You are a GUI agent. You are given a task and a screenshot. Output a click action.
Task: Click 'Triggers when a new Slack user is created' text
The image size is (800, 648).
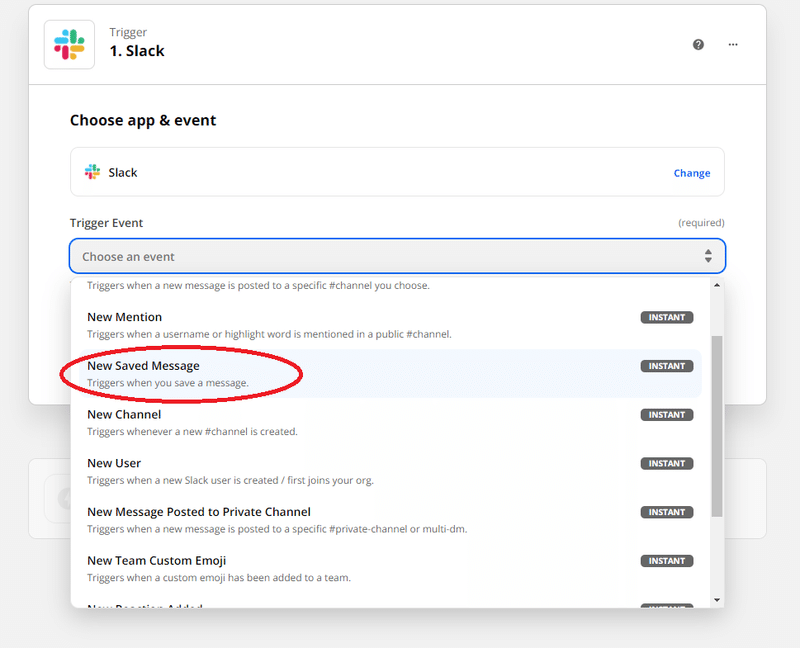point(231,480)
